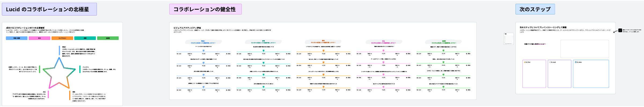Click the pink category button in the row
The width and height of the screenshot is (644, 107).
[x=39, y=38]
